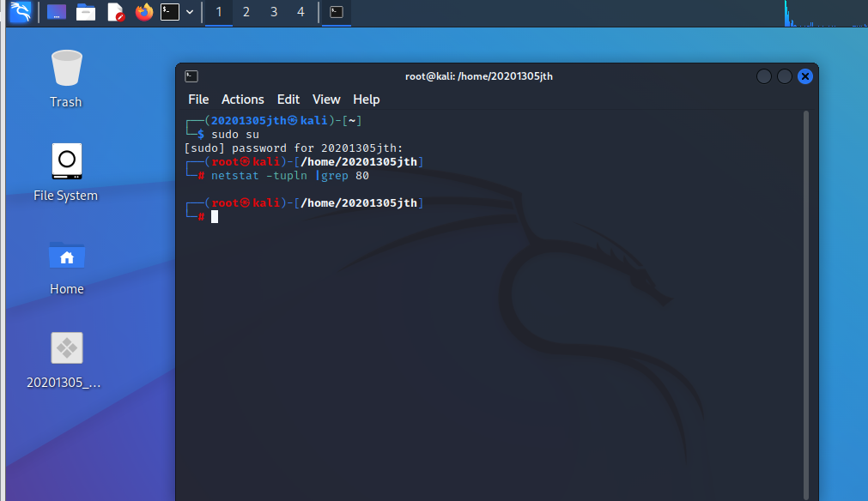Switch to workspace 1
The image size is (868, 501).
click(219, 12)
